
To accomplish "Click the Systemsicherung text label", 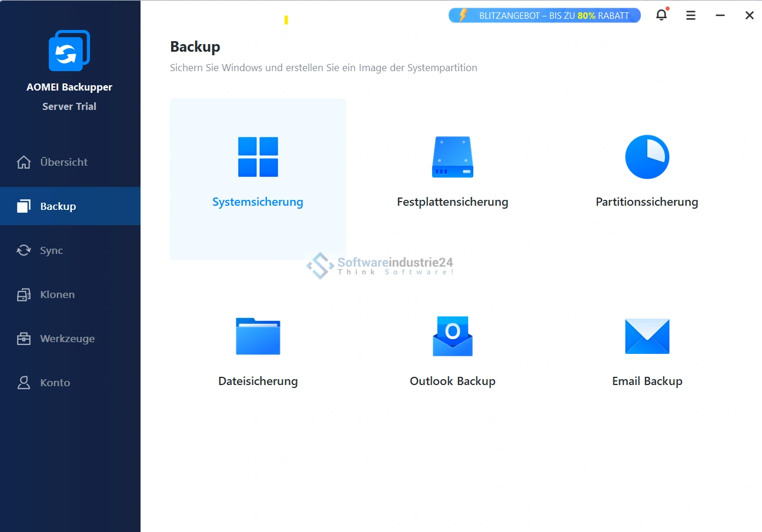I will (x=258, y=202).
